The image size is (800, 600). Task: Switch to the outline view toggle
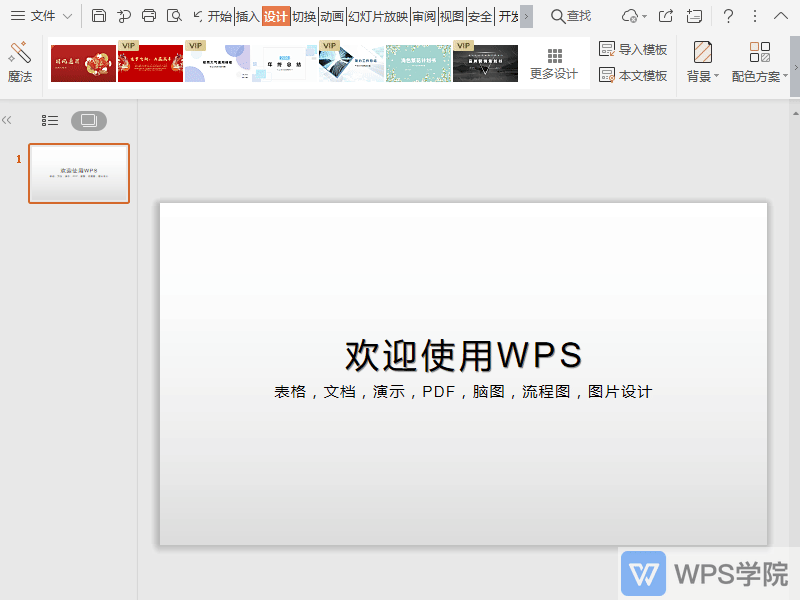tap(49, 120)
